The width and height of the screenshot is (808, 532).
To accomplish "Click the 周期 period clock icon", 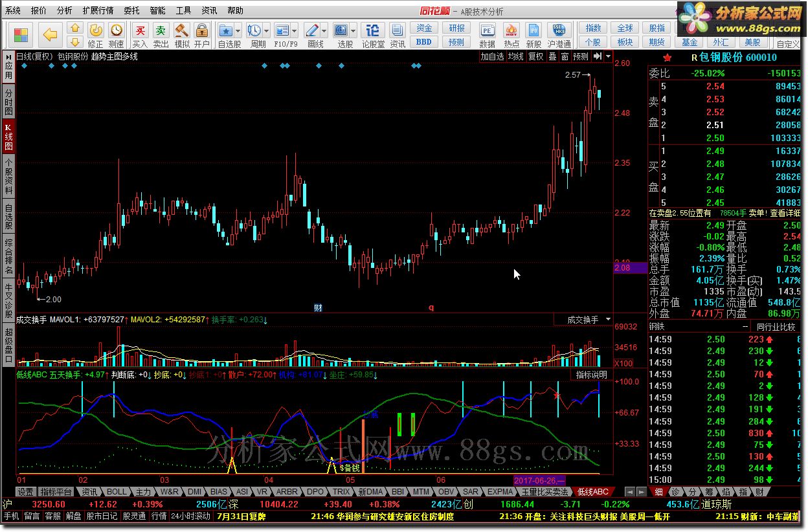I will click(254, 30).
